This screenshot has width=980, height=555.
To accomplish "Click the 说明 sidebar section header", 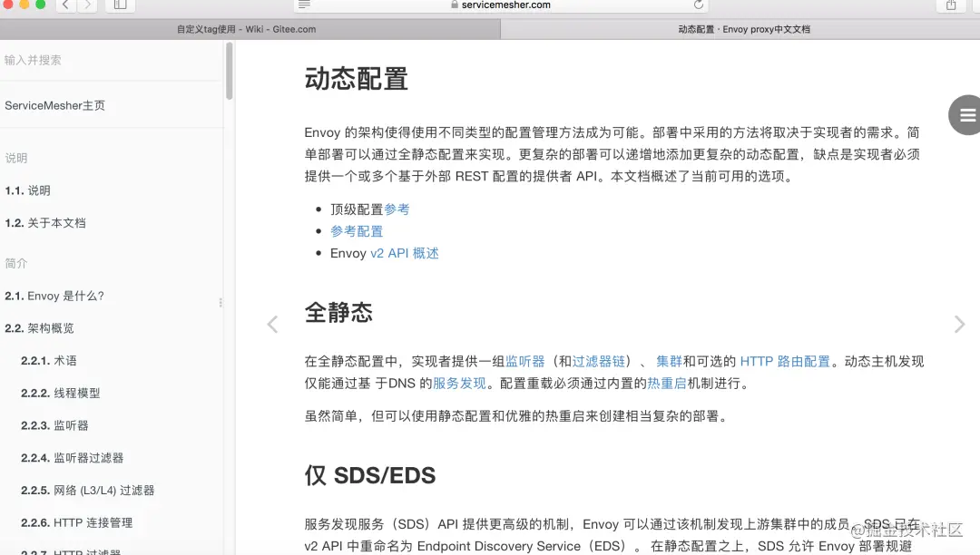I will point(16,158).
